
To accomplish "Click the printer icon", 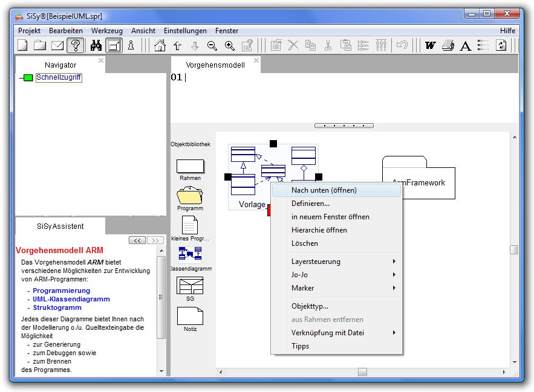I will point(448,45).
